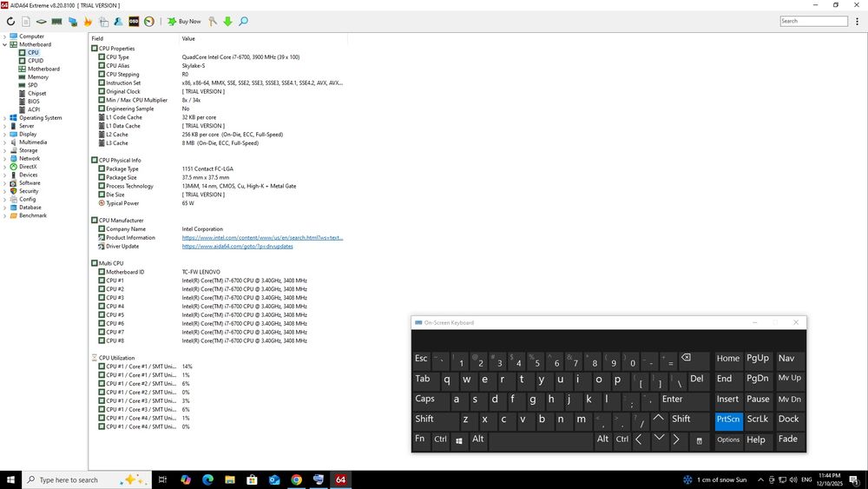This screenshot has width=868, height=489.
Task: Click the green download arrow icon
Action: tap(227, 22)
